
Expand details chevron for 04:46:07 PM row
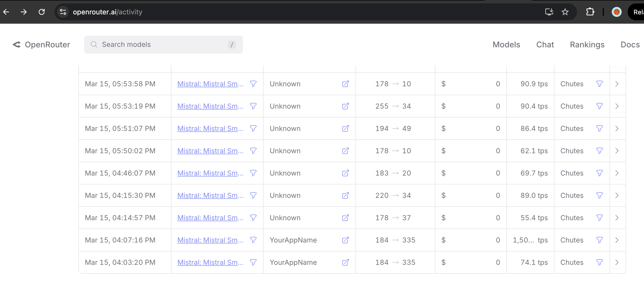(617, 173)
